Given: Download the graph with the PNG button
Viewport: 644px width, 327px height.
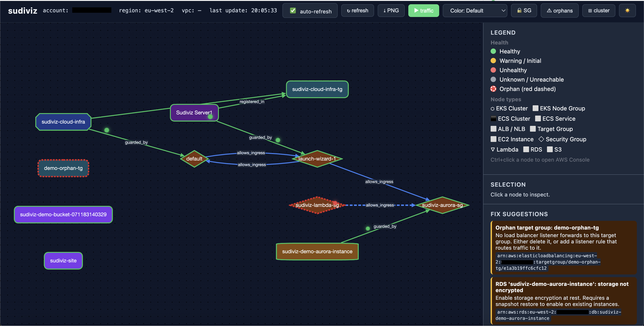Looking at the screenshot, I should tap(391, 11).
